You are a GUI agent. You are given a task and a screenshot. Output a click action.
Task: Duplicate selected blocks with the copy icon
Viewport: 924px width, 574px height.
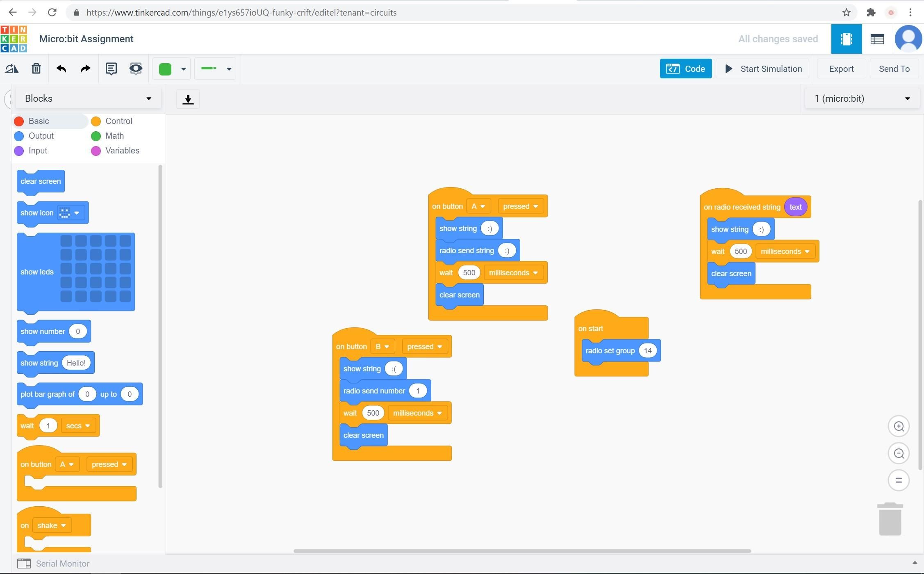coord(11,69)
